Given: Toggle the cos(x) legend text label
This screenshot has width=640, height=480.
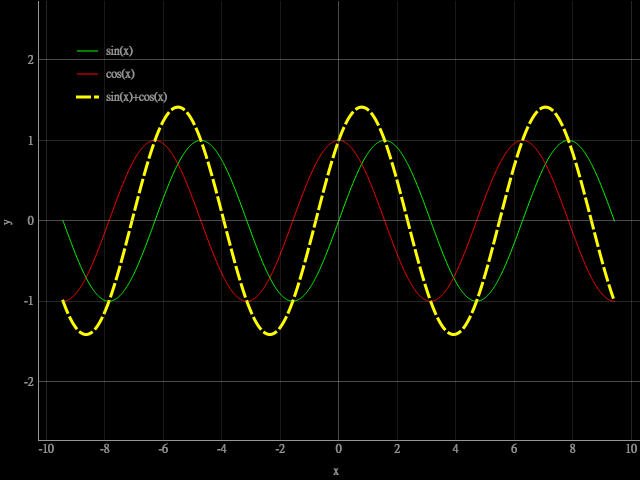Looking at the screenshot, I should tap(121, 74).
